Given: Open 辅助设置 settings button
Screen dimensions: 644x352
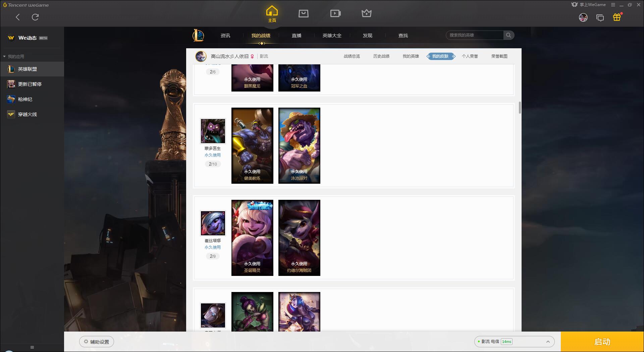Looking at the screenshot, I should coord(97,342).
